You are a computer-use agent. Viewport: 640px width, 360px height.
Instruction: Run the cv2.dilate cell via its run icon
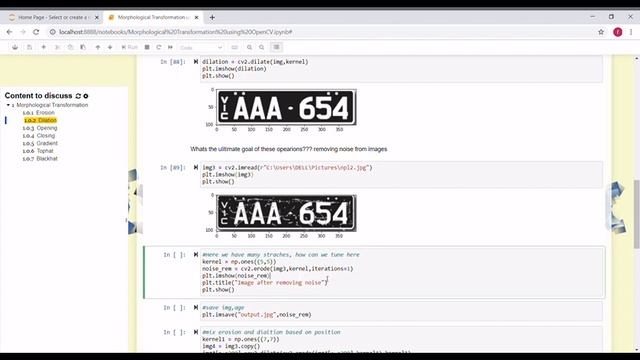click(196, 62)
